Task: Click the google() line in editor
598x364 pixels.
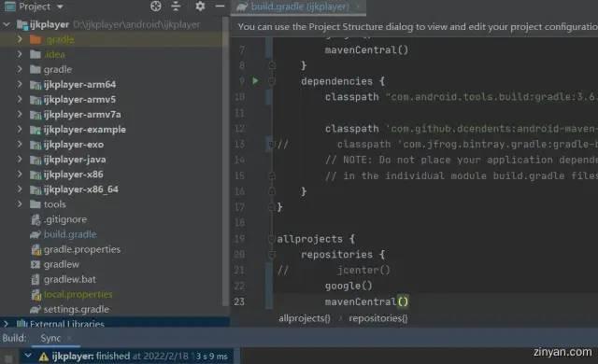Action: click(349, 286)
